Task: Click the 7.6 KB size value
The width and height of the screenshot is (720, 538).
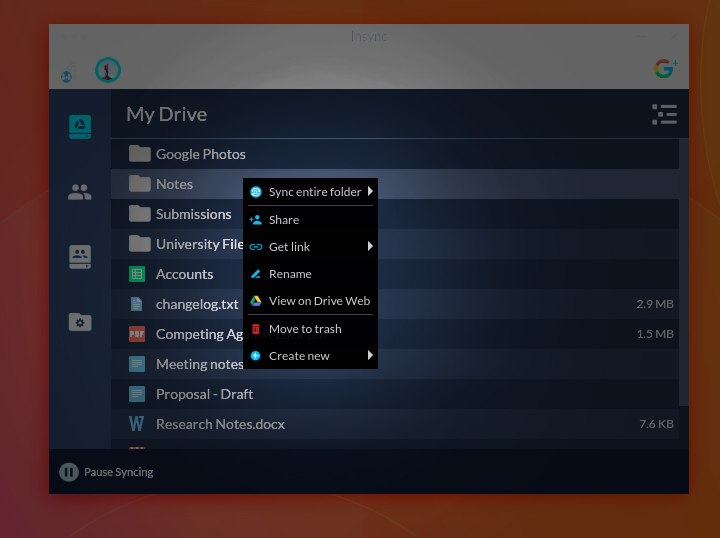Action: tap(656, 424)
